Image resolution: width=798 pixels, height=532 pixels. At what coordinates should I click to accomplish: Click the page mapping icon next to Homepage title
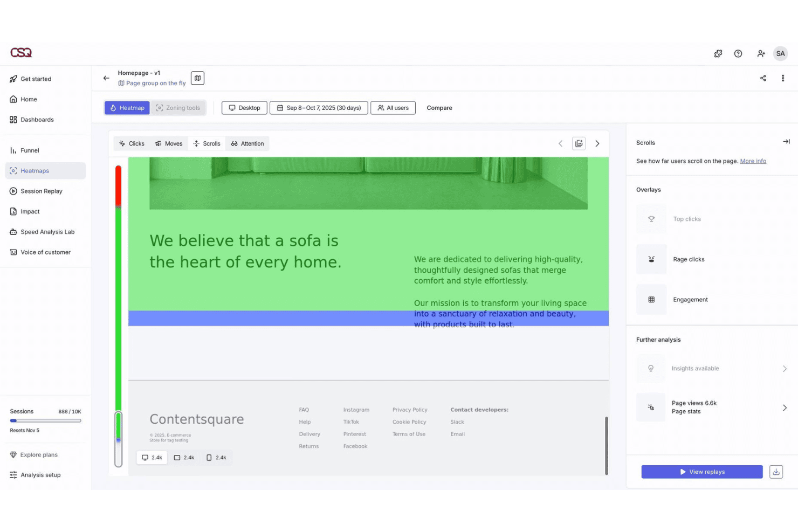198,78
